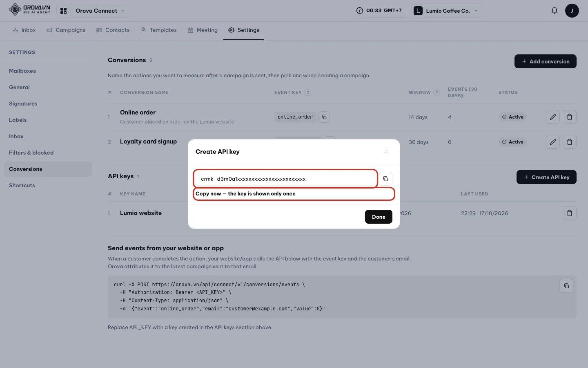The height and width of the screenshot is (368, 588).
Task: Open Mailboxes settings
Action: [x=48, y=71]
